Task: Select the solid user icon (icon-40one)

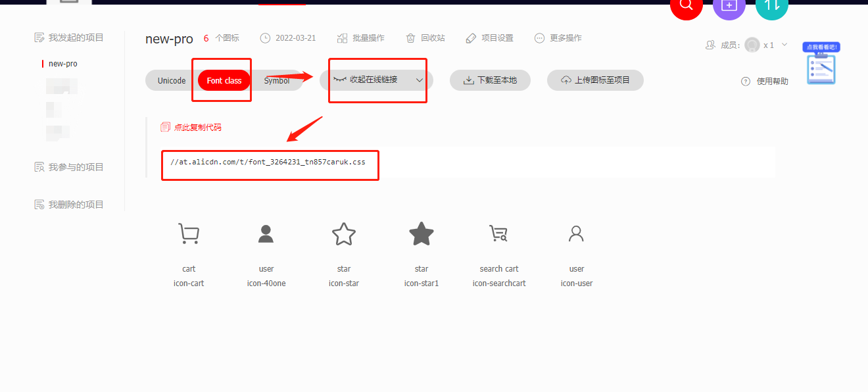Action: pyautogui.click(x=266, y=233)
